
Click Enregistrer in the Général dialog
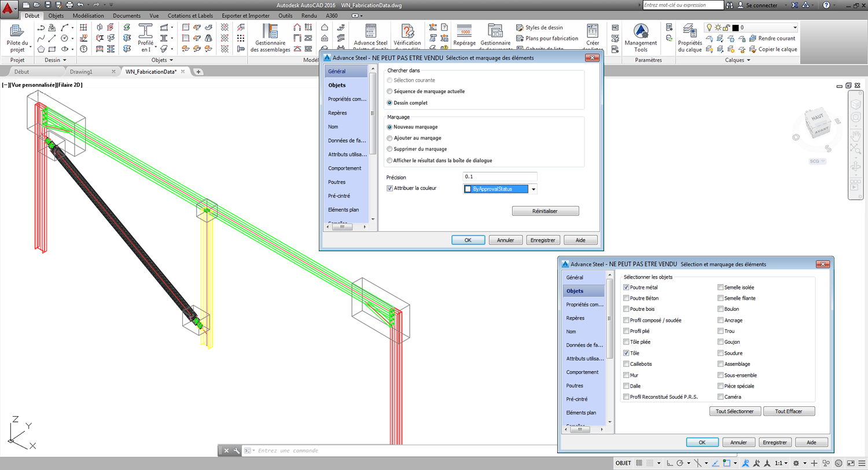[x=542, y=240]
